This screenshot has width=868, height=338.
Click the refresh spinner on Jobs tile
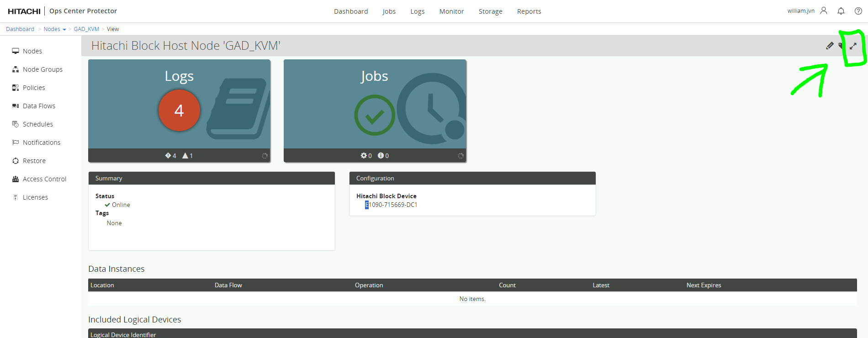[x=460, y=156]
